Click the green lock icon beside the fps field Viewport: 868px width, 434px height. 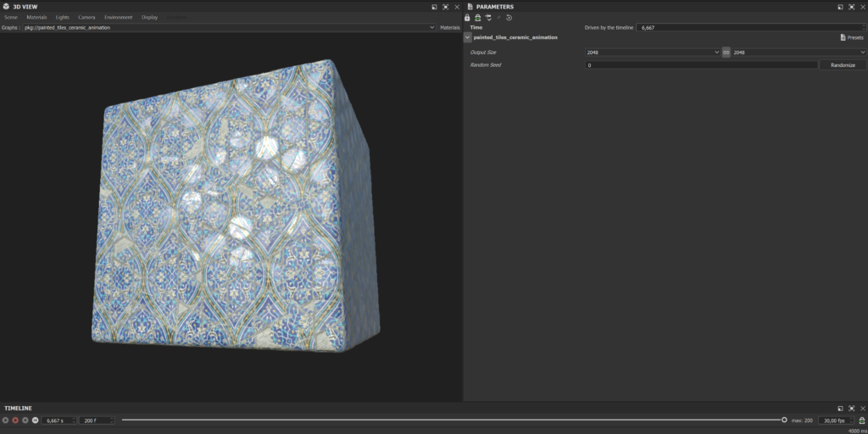[x=862, y=420]
